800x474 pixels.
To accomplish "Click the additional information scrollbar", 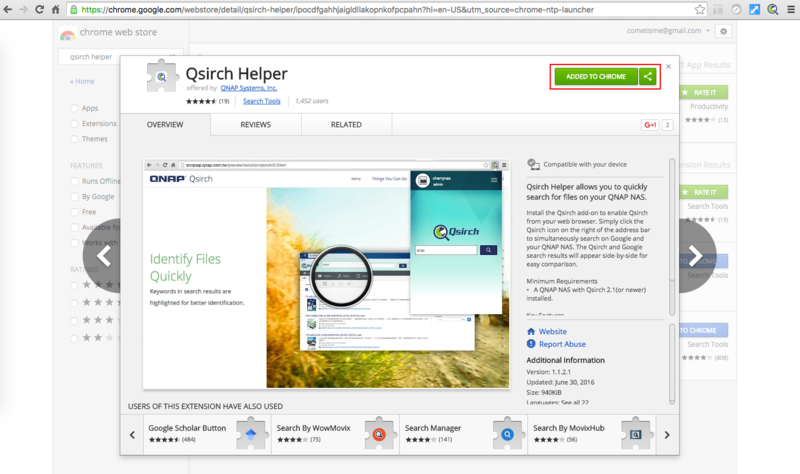I will click(x=672, y=364).
